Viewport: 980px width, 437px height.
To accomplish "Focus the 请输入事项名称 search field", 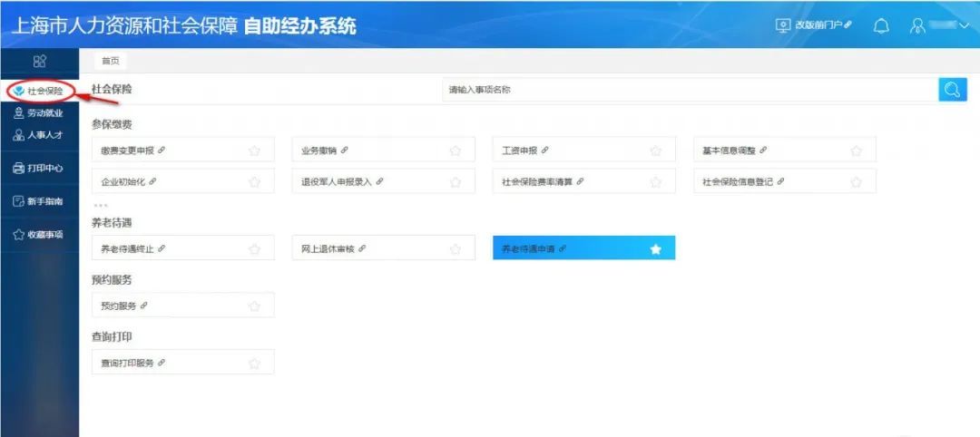I will coord(690,90).
